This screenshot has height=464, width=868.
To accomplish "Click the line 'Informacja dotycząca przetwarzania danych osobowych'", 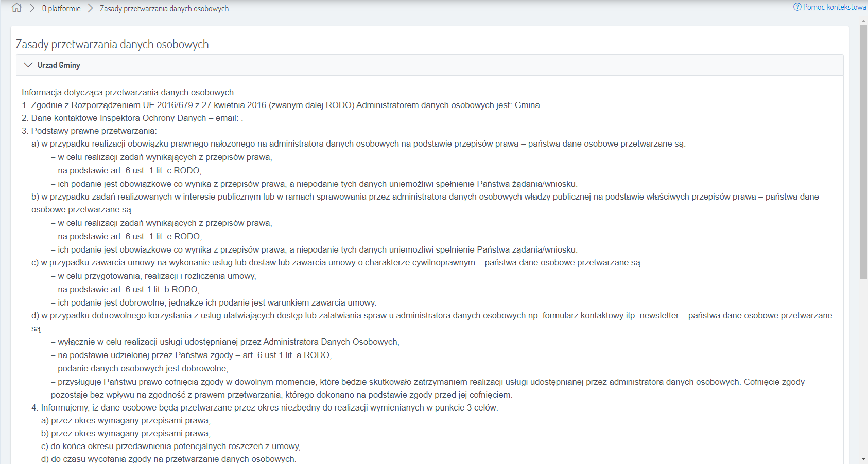I will pyautogui.click(x=128, y=93).
